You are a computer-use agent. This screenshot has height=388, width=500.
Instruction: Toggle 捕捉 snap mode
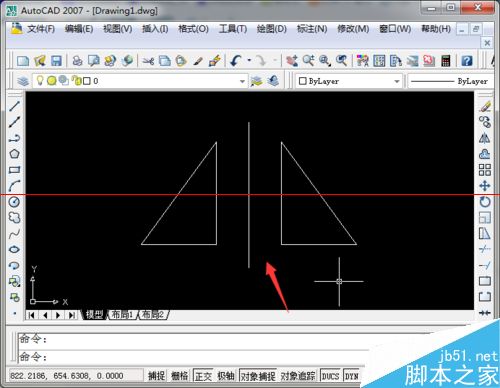click(156, 376)
